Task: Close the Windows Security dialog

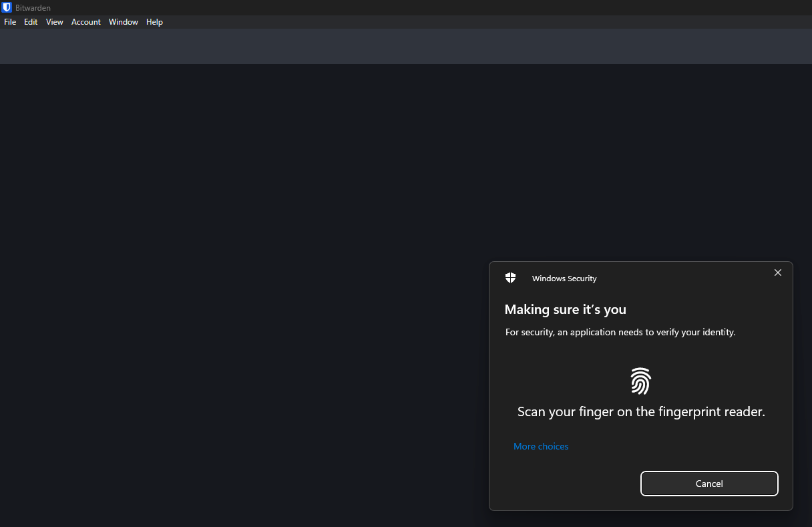Action: [x=777, y=273]
